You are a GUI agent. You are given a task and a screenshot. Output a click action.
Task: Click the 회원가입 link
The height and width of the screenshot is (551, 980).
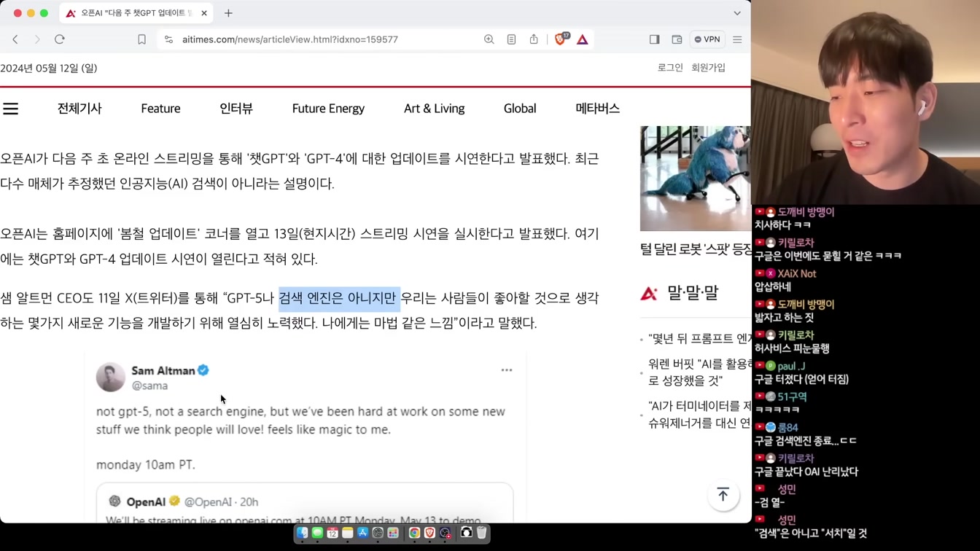pos(708,67)
